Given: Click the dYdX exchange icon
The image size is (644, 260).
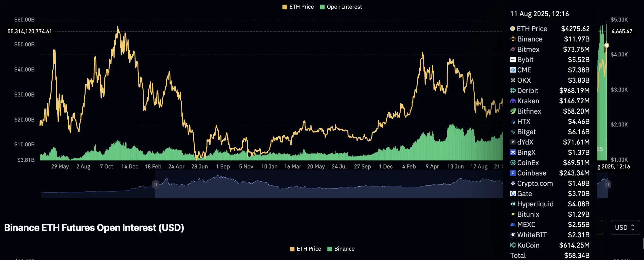Looking at the screenshot, I should click(x=513, y=142).
